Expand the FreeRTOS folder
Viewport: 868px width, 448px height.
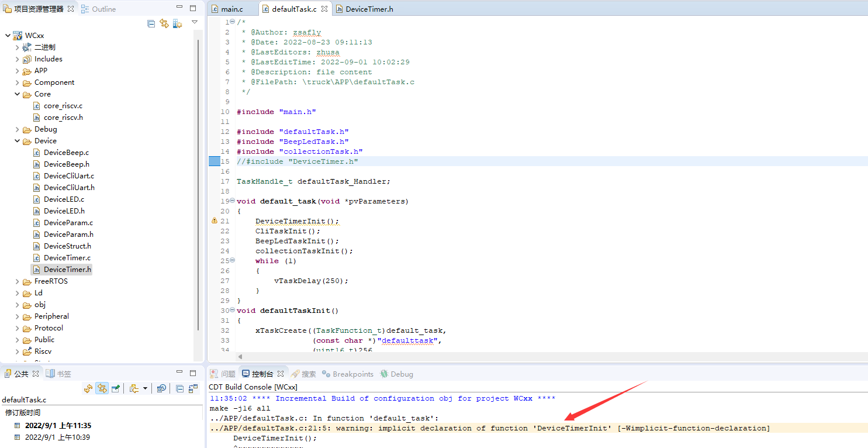[18, 281]
